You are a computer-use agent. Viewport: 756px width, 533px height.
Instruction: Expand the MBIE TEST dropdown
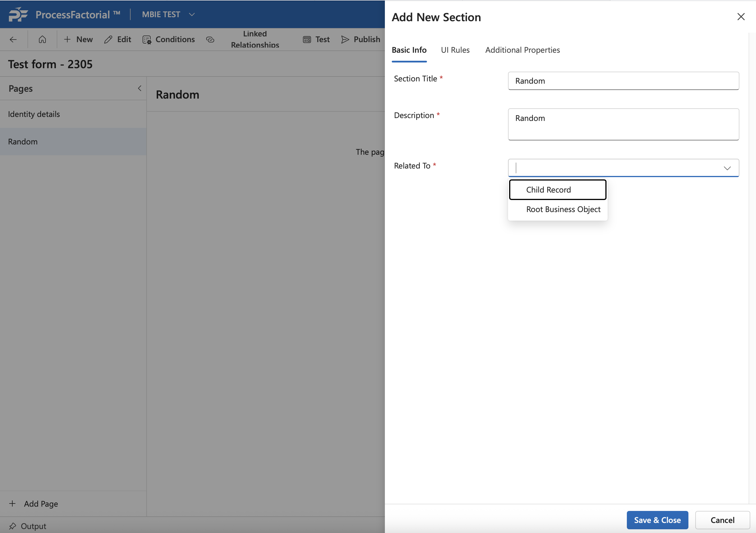[192, 15]
